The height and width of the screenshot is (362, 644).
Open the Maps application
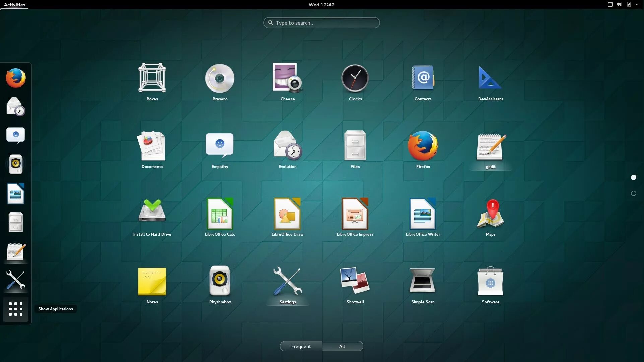[x=490, y=213]
